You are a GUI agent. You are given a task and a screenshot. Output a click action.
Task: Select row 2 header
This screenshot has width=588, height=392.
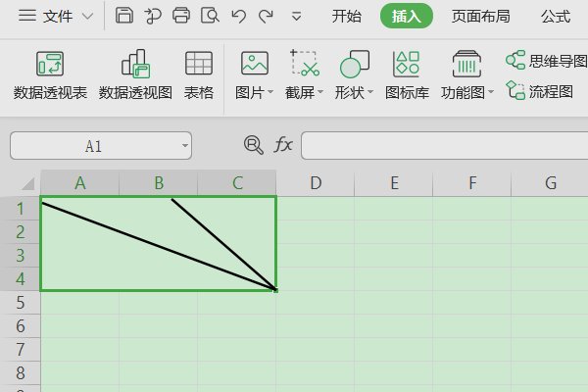coord(21,232)
